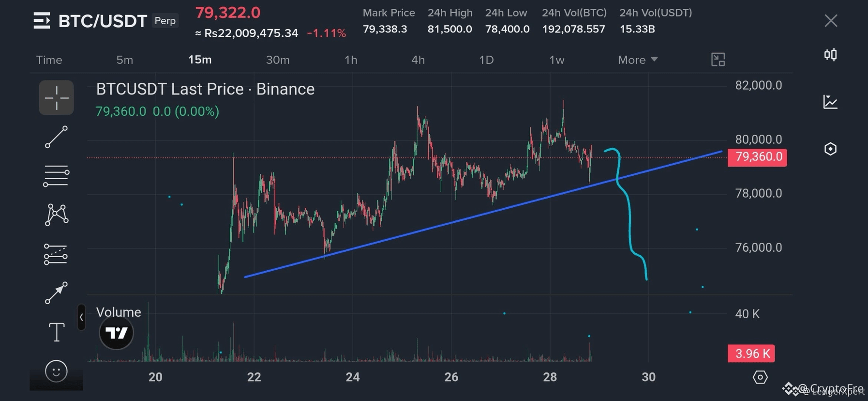The image size is (868, 401).
Task: Click the volume tag 3.96 K on axis
Action: click(751, 354)
